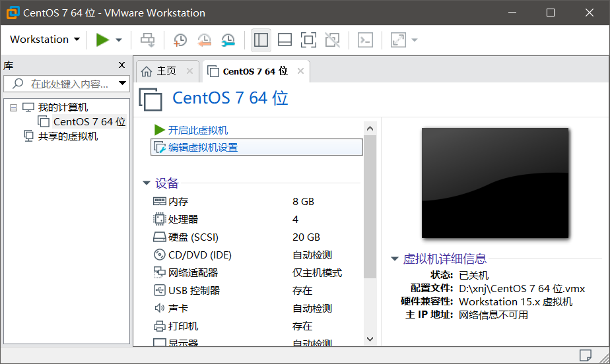
Task: Click the VMware icon in title bar
Action: (13, 13)
